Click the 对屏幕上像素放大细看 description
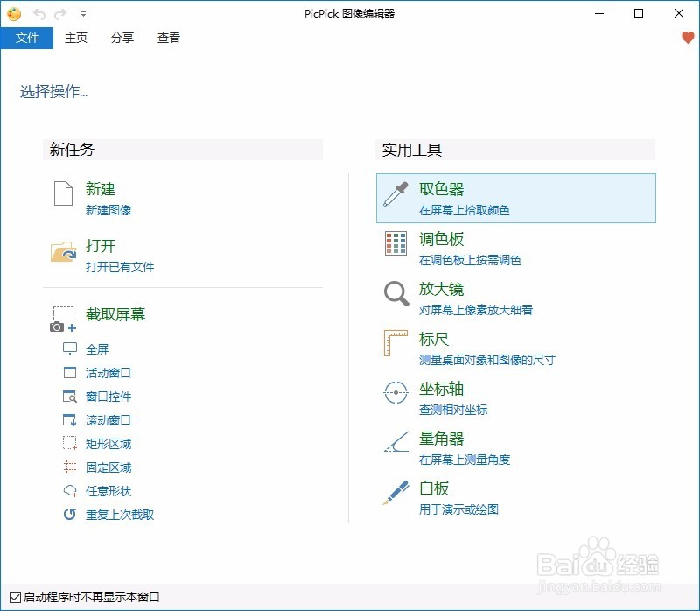The height and width of the screenshot is (611, 700). click(476, 310)
